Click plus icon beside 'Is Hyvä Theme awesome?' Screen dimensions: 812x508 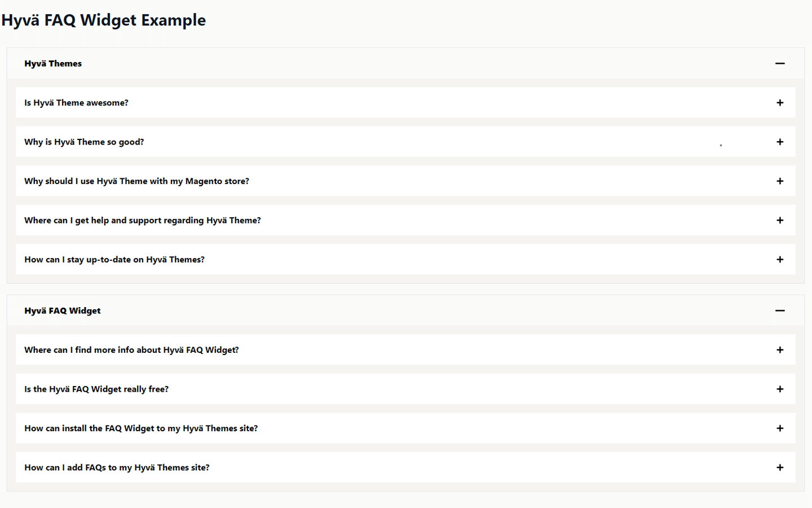pos(780,103)
